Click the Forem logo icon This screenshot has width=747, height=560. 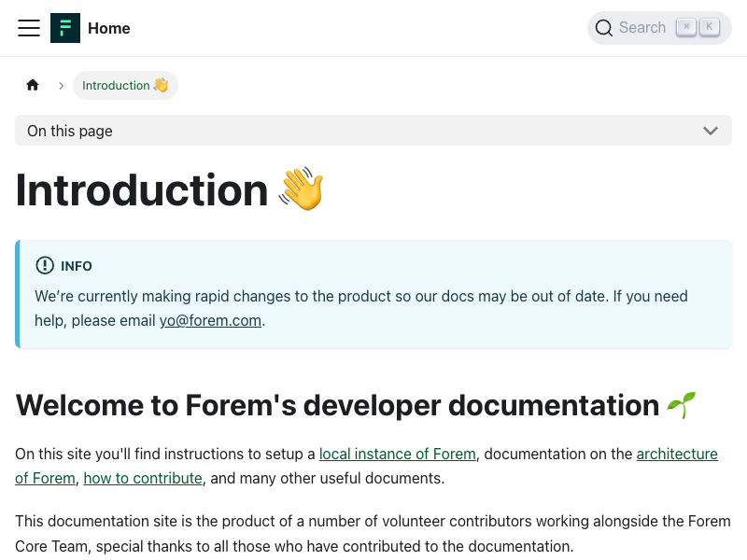click(65, 28)
